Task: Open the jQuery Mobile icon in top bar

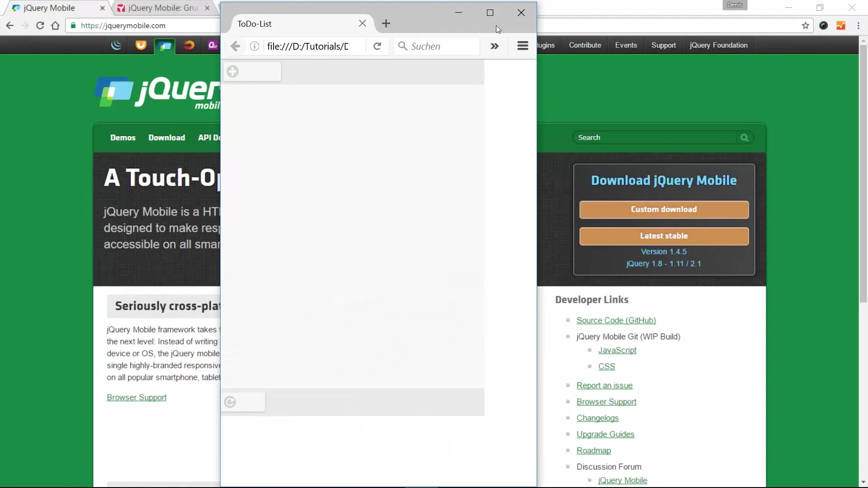Action: 165,46
